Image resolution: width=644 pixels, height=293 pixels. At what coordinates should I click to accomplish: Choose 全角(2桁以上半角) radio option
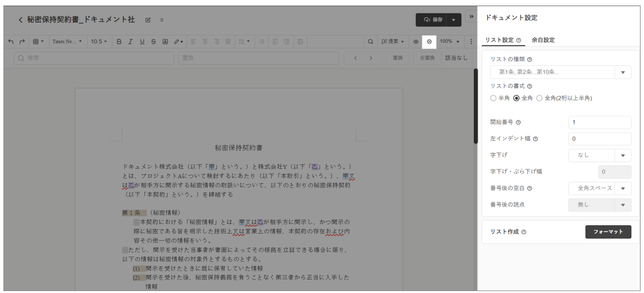(539, 98)
